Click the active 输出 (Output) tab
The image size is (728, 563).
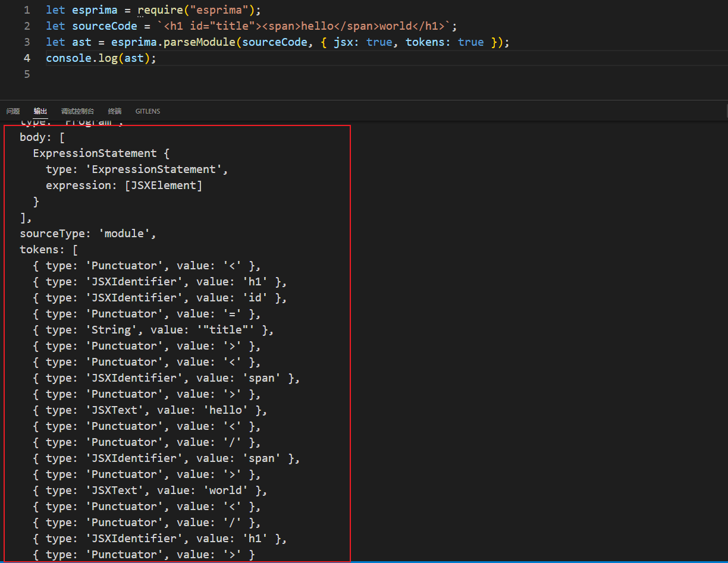(x=40, y=111)
